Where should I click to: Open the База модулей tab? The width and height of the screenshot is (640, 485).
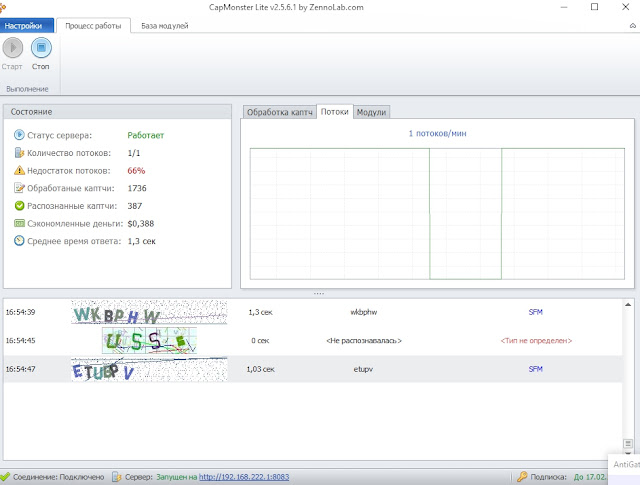pos(164,26)
